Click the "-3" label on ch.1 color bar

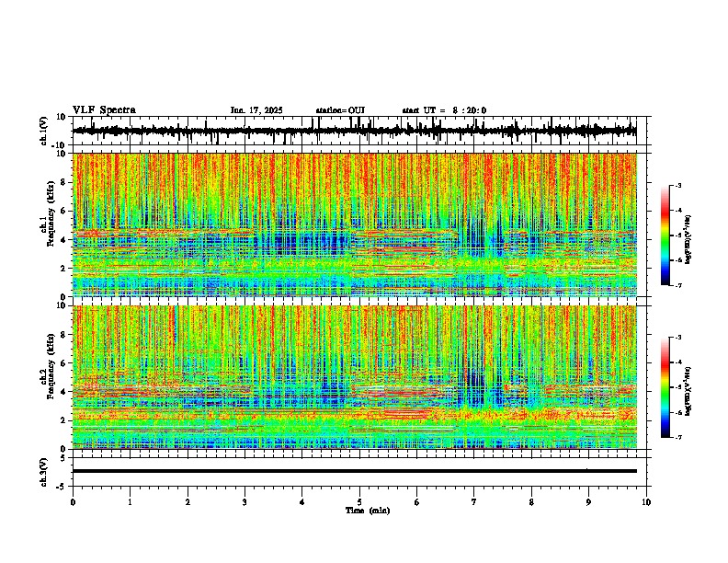[677, 185]
